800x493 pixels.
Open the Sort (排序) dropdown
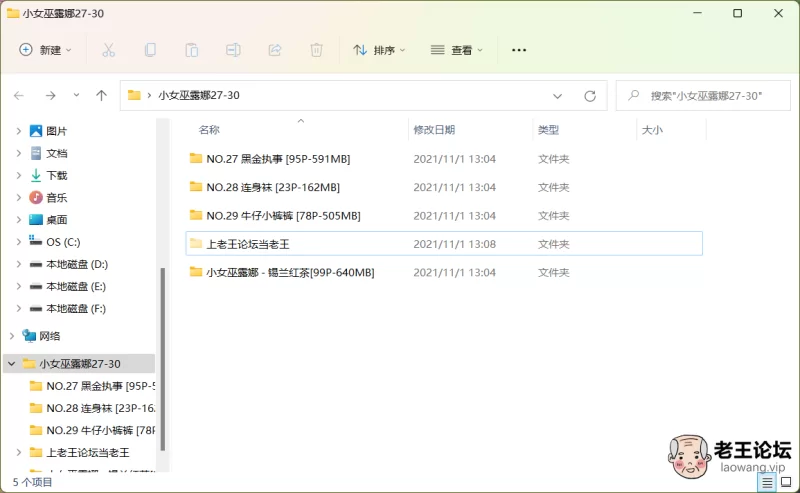379,50
